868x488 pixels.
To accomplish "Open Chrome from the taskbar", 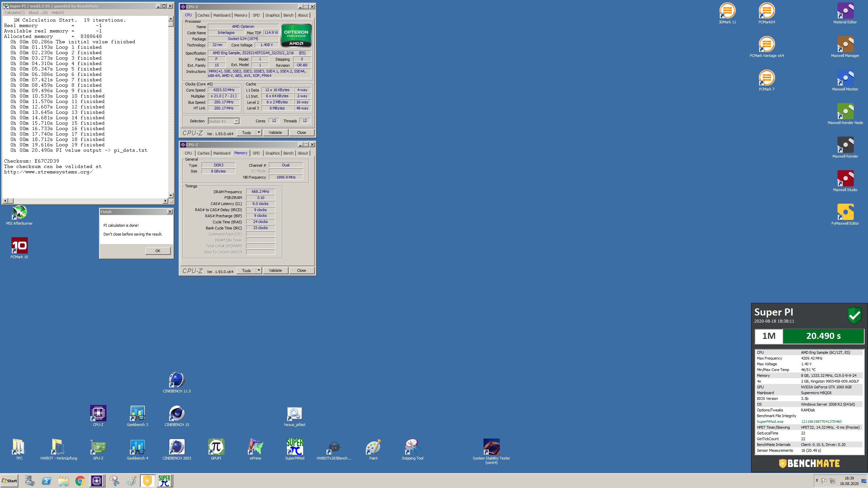I will coord(80,481).
